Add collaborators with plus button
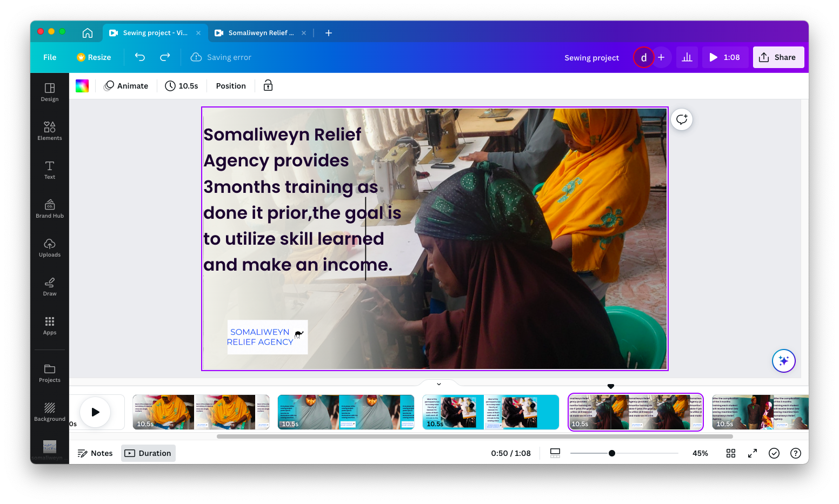This screenshot has width=839, height=504. [661, 57]
